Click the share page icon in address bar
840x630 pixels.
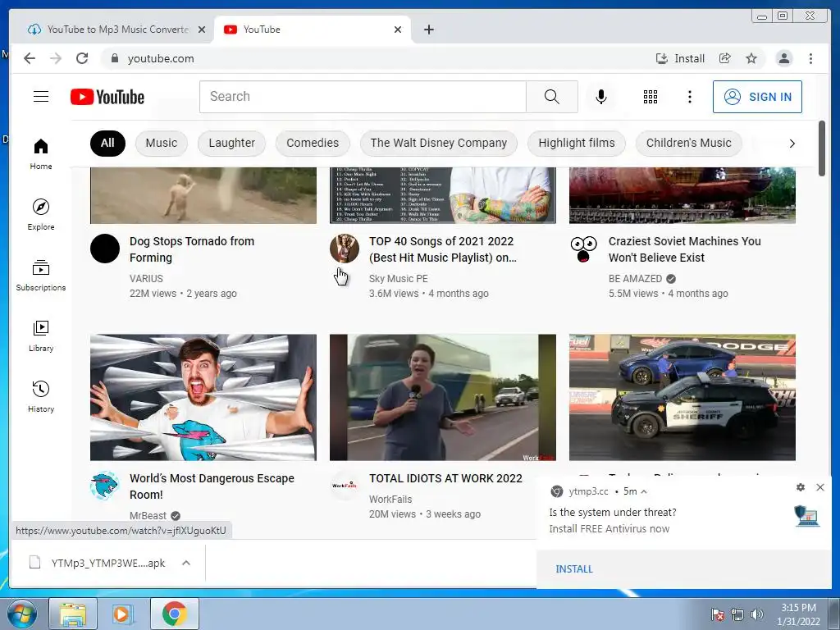click(x=724, y=58)
